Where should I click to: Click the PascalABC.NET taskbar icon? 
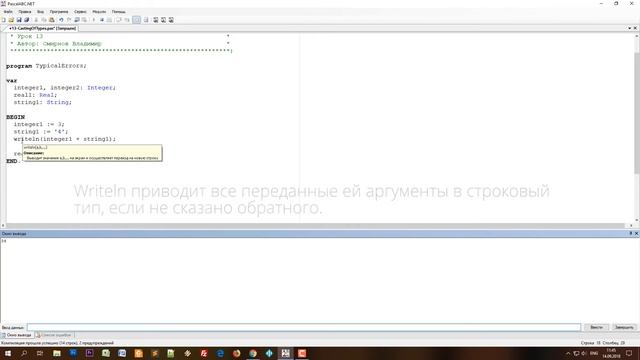point(285,353)
